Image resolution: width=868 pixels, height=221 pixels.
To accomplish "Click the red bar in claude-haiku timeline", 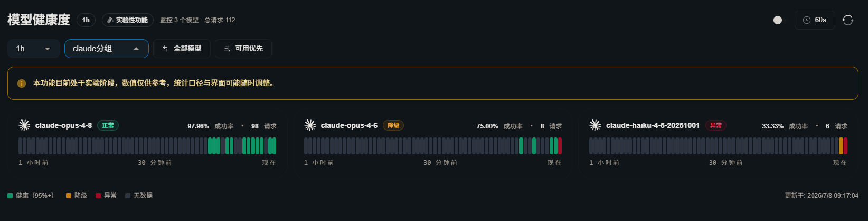I will point(845,146).
